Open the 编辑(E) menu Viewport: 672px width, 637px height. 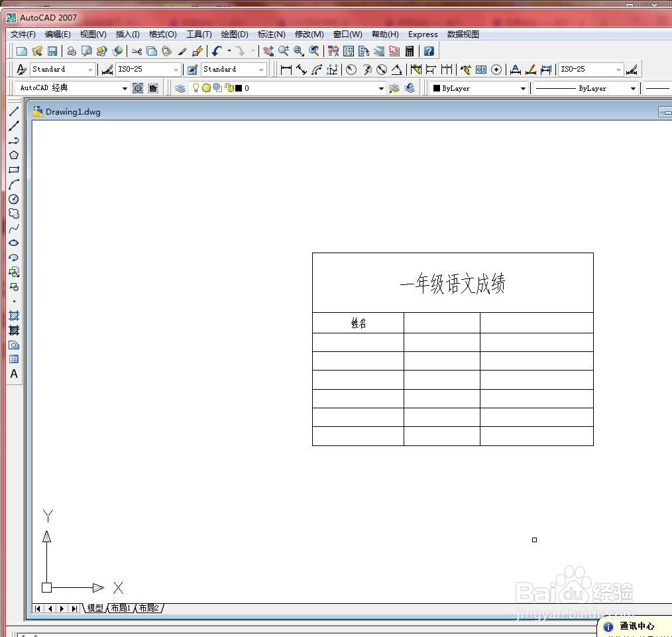pos(58,34)
